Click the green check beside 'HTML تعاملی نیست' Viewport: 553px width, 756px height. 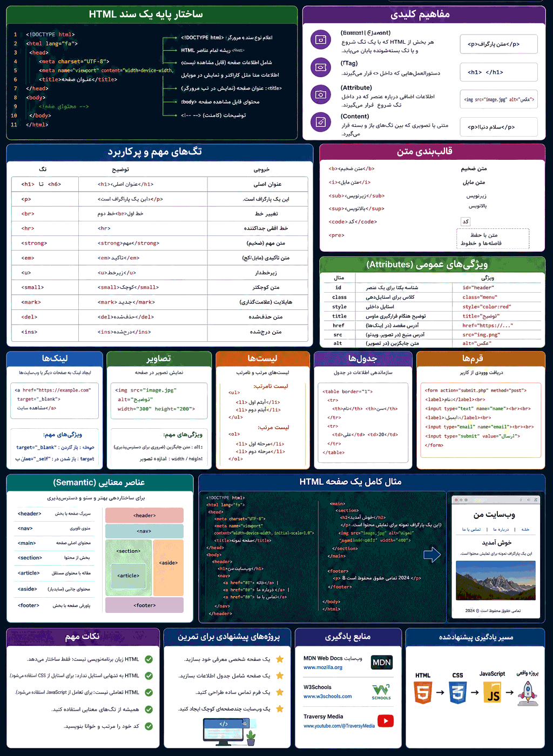[149, 692]
